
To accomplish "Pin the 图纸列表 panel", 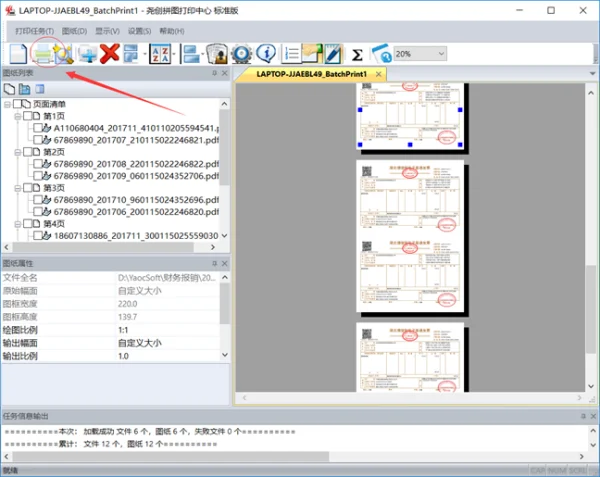I will [x=214, y=73].
